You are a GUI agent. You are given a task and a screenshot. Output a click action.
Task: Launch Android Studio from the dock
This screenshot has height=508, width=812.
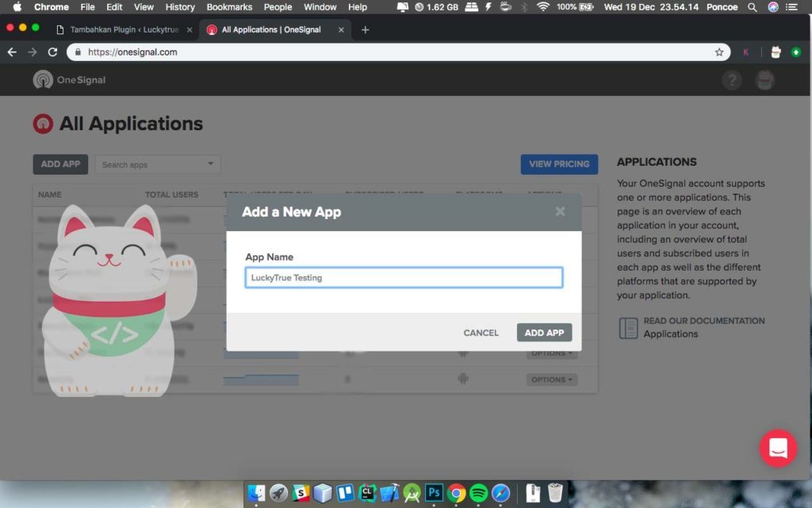pos(412,493)
